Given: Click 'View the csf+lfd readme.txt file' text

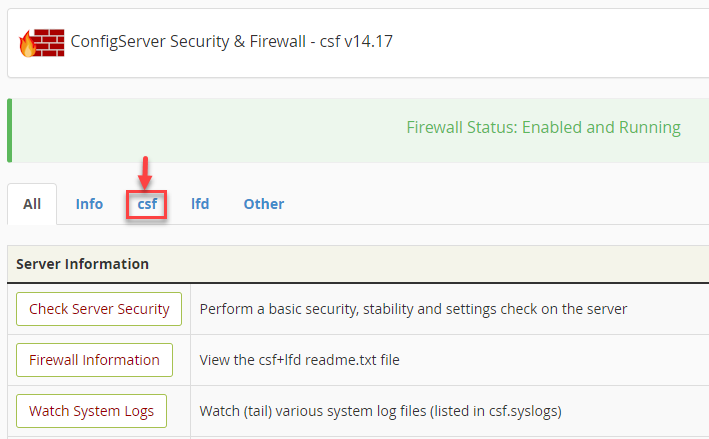Looking at the screenshot, I should tap(299, 360).
